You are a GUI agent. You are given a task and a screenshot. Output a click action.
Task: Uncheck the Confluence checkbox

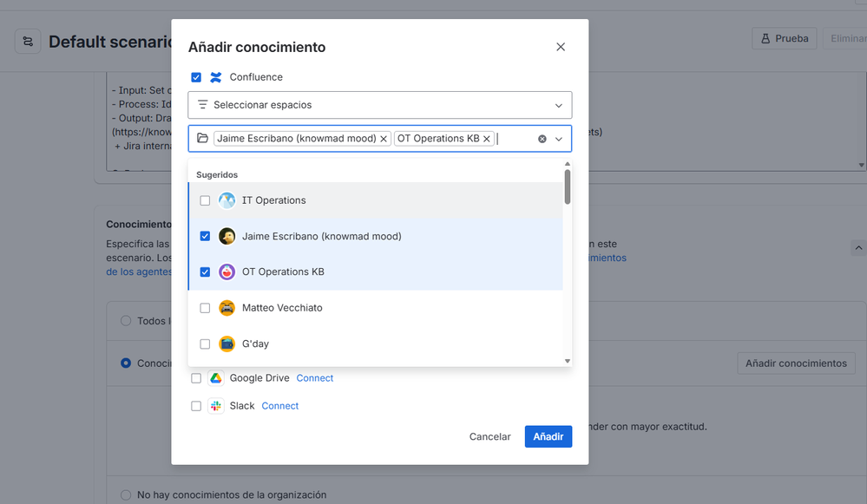pos(196,77)
